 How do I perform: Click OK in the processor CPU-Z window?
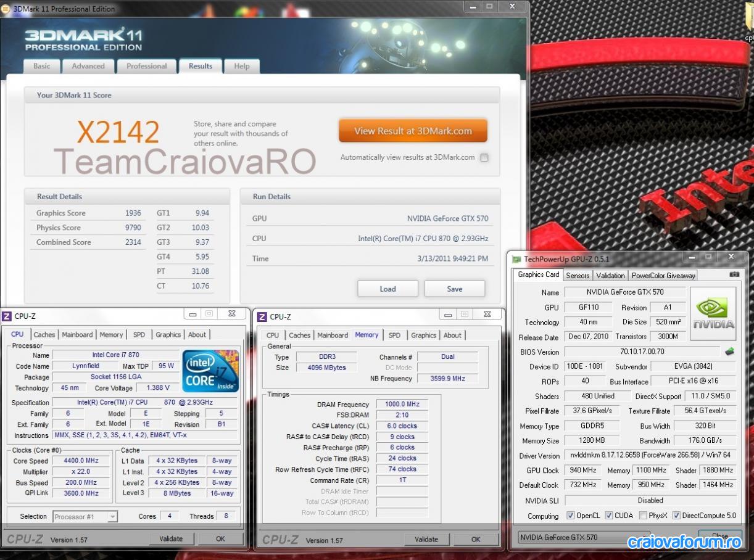tap(220, 539)
